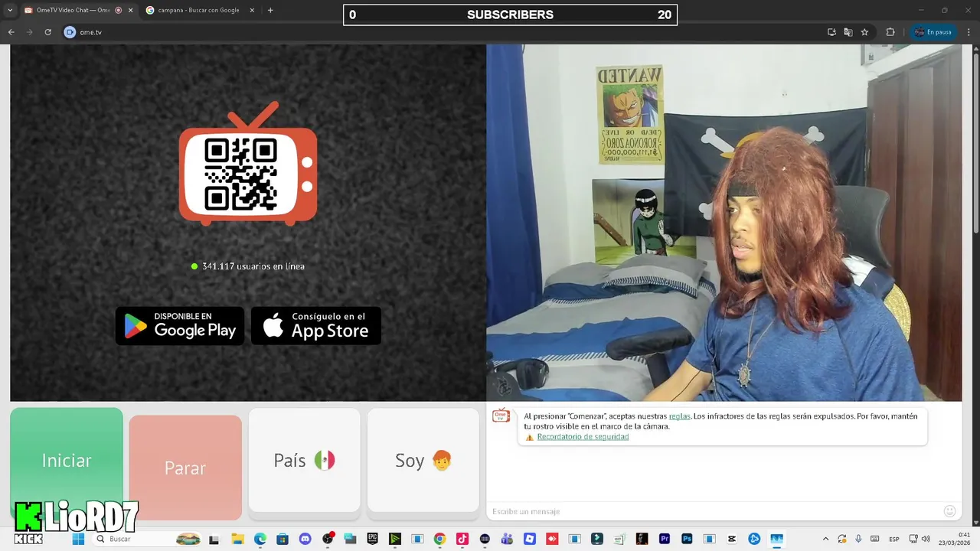Click the OmeTV avatar beside the chat notice
The image size is (980, 551).
point(501,416)
